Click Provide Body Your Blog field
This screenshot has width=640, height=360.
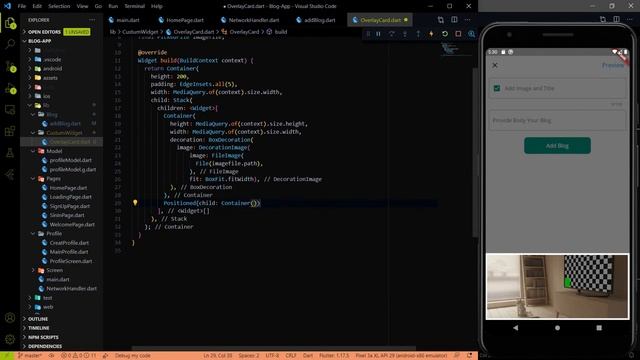tap(557, 120)
